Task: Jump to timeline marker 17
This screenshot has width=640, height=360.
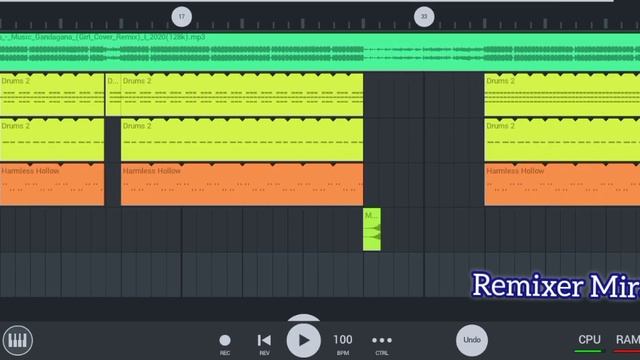Action: 182,17
